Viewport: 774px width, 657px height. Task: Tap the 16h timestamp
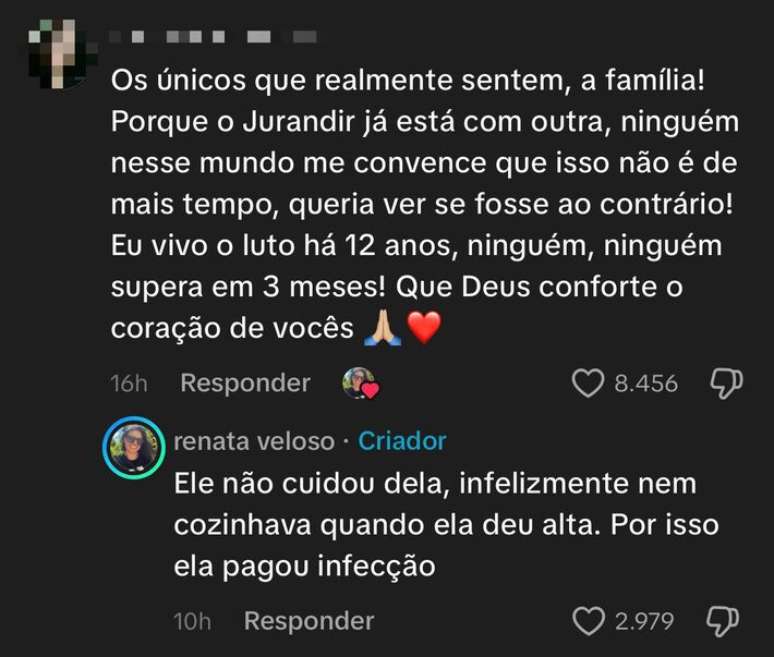pos(127,382)
